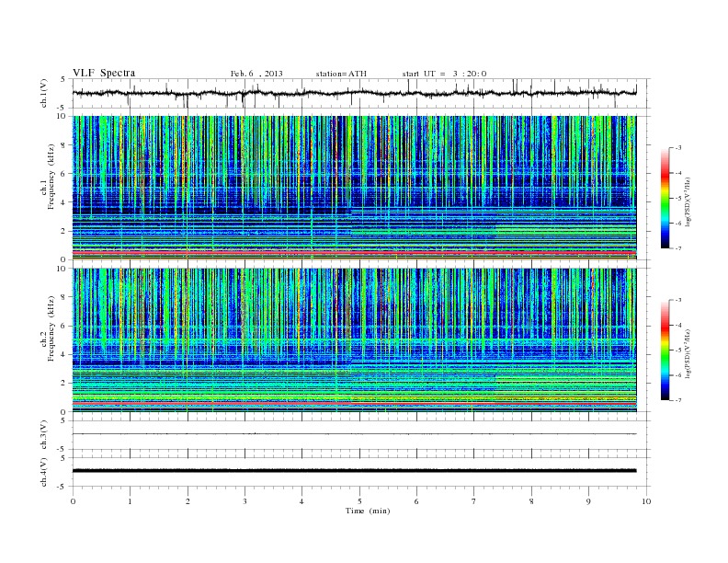The image size is (728, 563).
Task: Click the "8" kHz tick on ch.1 axis
Action: tap(63, 145)
